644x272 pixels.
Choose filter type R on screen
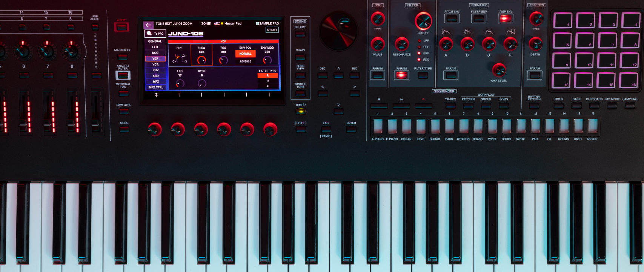(268, 76)
